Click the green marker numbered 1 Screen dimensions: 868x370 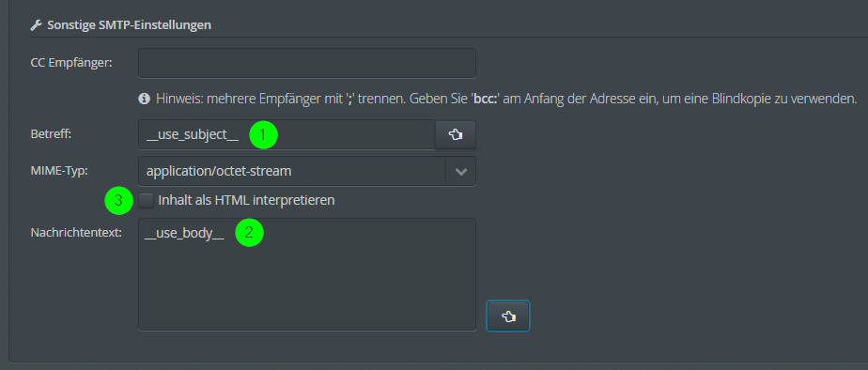click(x=263, y=134)
